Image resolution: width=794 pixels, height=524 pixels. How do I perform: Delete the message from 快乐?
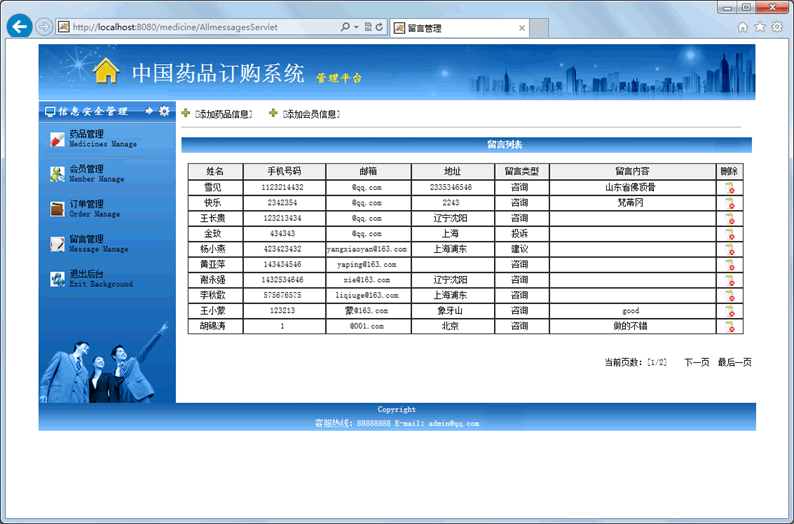tap(730, 203)
